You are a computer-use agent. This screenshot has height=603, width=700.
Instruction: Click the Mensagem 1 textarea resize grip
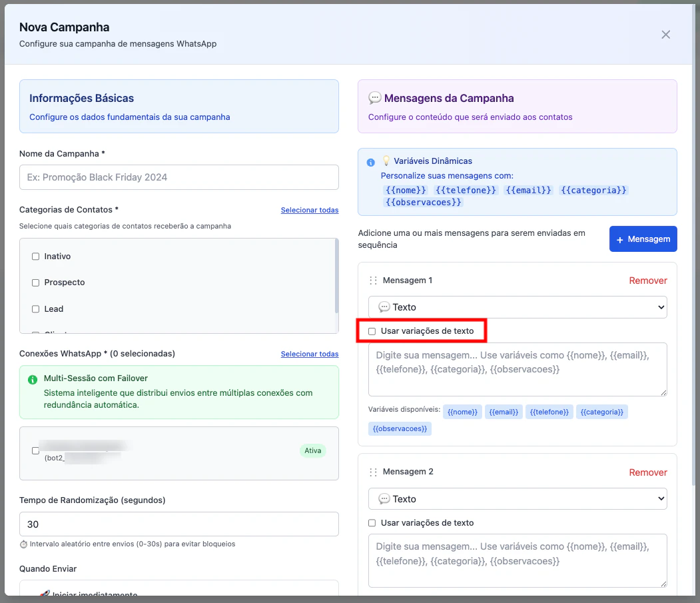(x=663, y=392)
